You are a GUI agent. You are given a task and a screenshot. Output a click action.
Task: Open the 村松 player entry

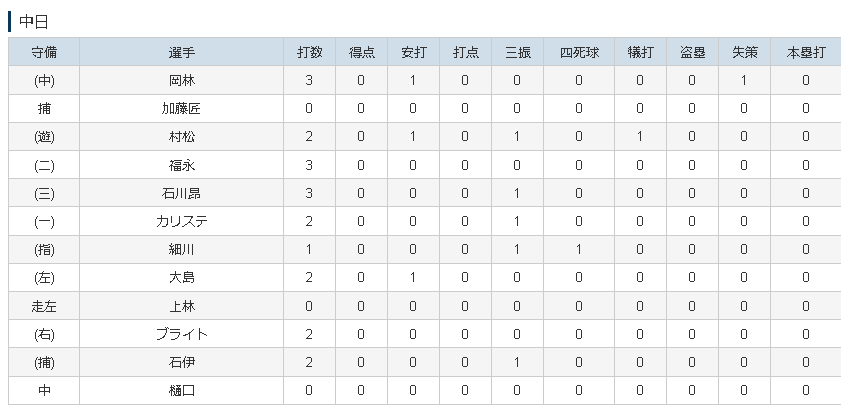[182, 137]
